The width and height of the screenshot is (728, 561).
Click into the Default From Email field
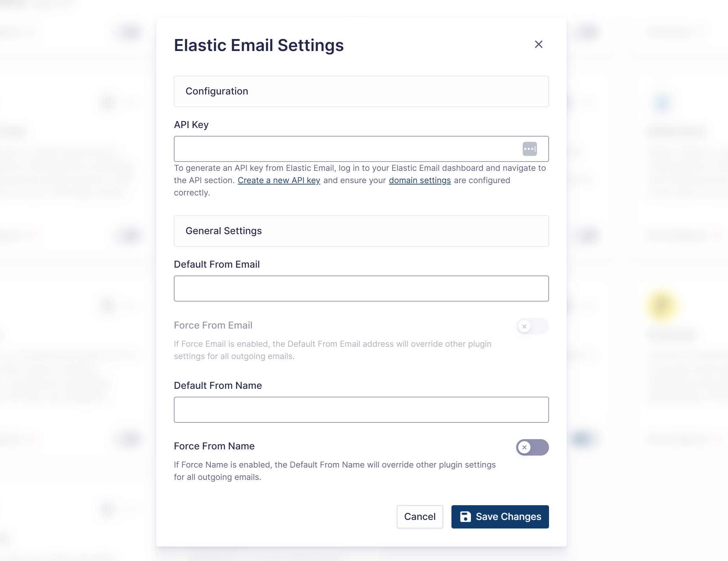pos(361,289)
